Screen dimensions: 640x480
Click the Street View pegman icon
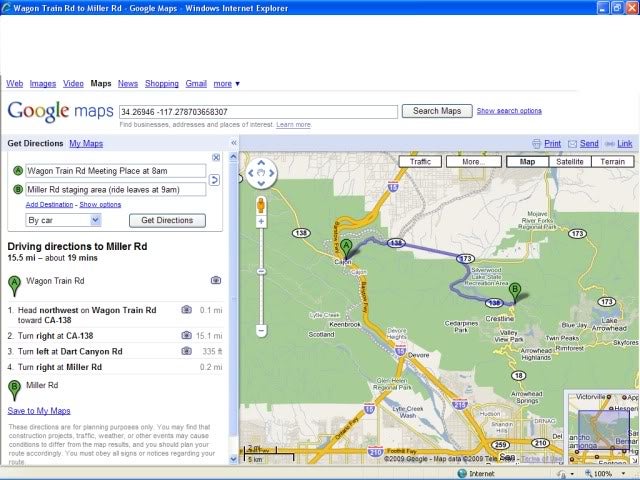click(260, 205)
